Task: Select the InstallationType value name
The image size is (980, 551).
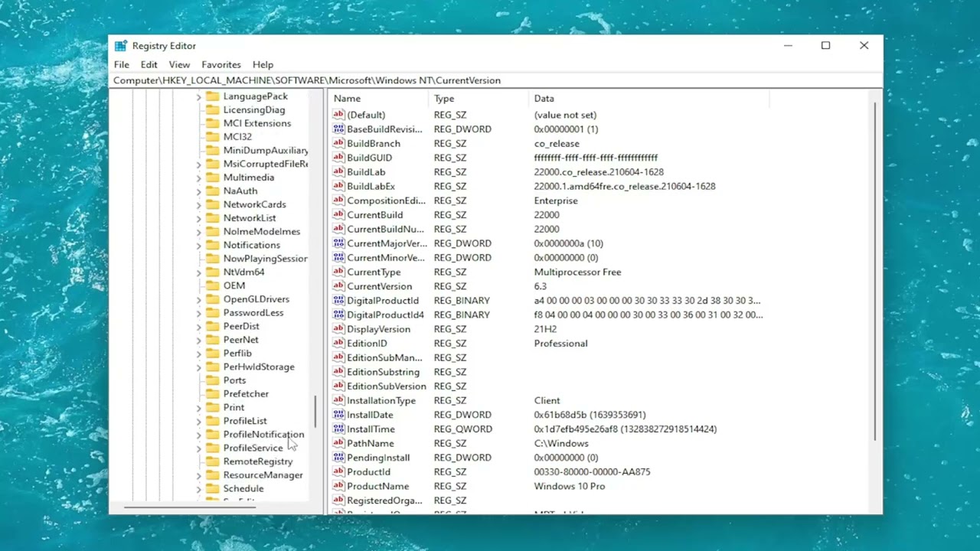Action: tap(381, 400)
